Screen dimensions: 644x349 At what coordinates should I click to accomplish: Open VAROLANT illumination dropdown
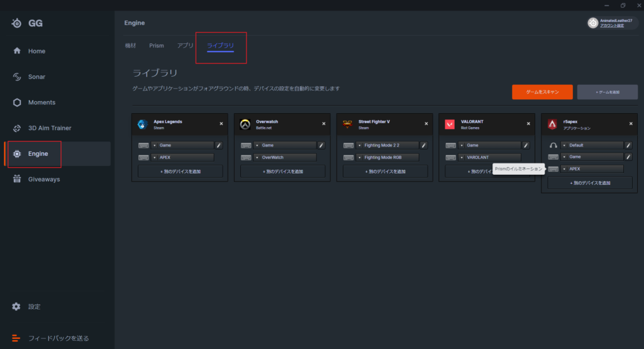489,158
